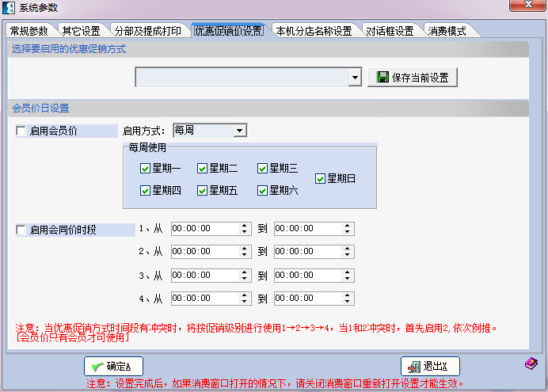Screen dimensions: 548x392
Task: Toggle the 星期五 checkbox
Action: pyautogui.click(x=203, y=190)
